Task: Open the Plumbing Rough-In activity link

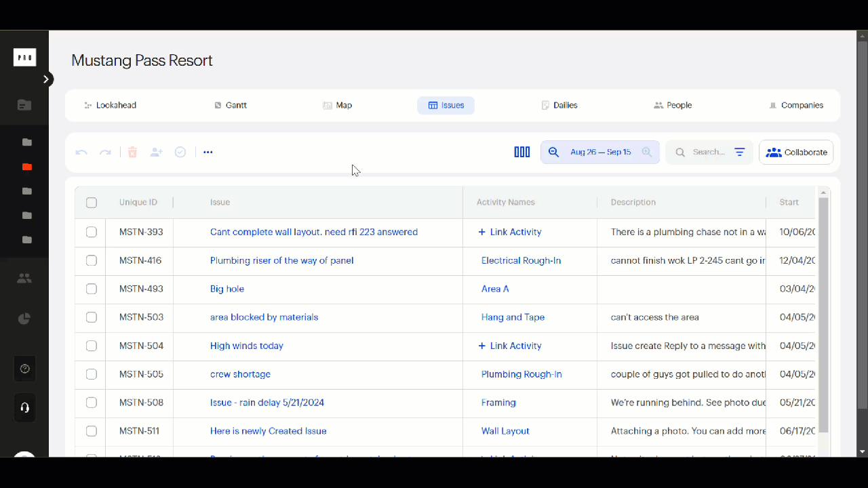Action: [x=521, y=374]
